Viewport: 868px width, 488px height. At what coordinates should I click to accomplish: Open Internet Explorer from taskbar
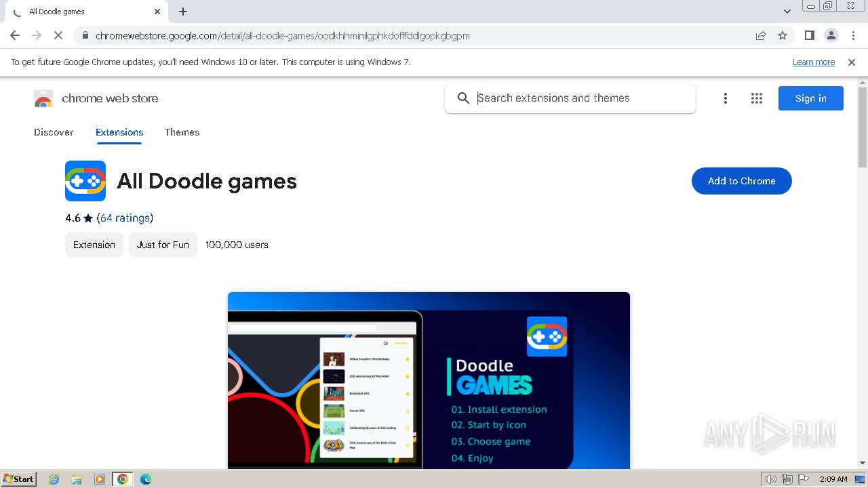(54, 479)
